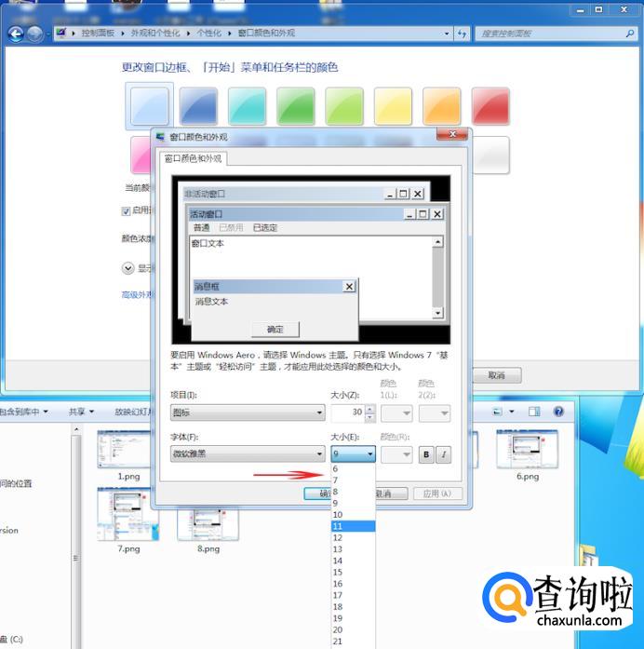Viewport: 644px width, 649px height.
Task: Click the close X of the message box preview
Action: pyautogui.click(x=349, y=286)
